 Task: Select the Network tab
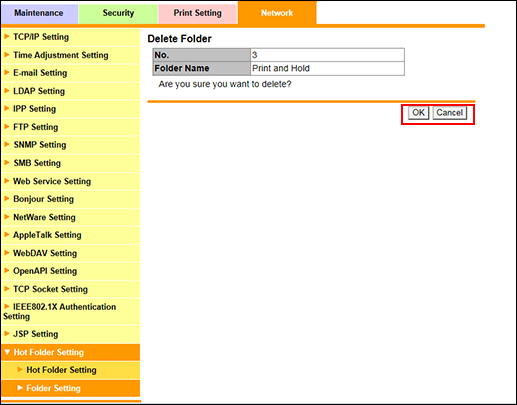coord(277,13)
